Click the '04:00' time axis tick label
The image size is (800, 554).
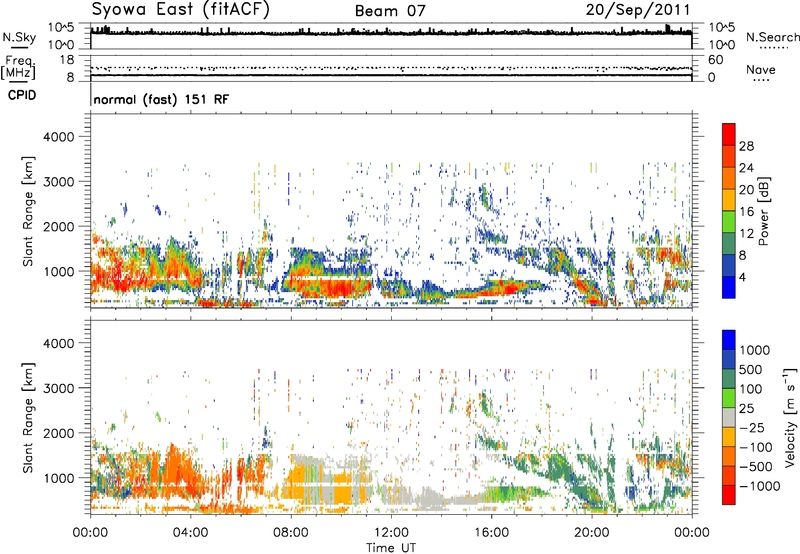(x=190, y=533)
